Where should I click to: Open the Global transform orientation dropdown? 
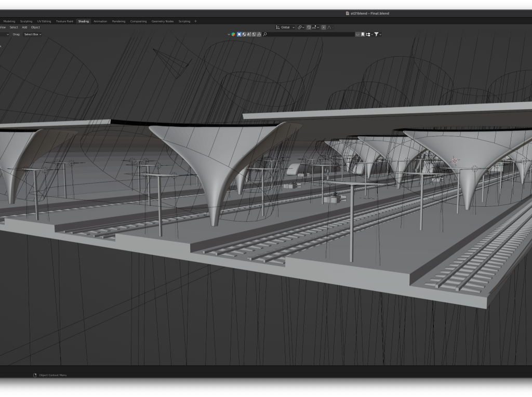pos(285,28)
